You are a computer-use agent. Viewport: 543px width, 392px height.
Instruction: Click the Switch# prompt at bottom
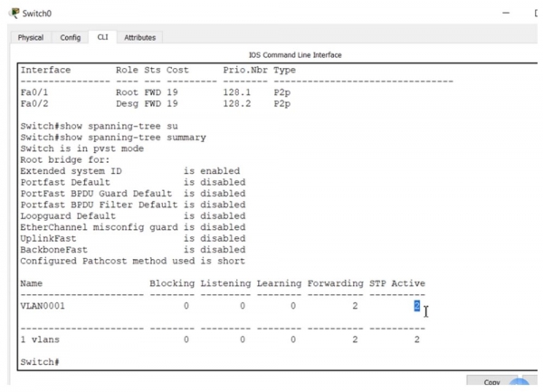[x=40, y=362]
